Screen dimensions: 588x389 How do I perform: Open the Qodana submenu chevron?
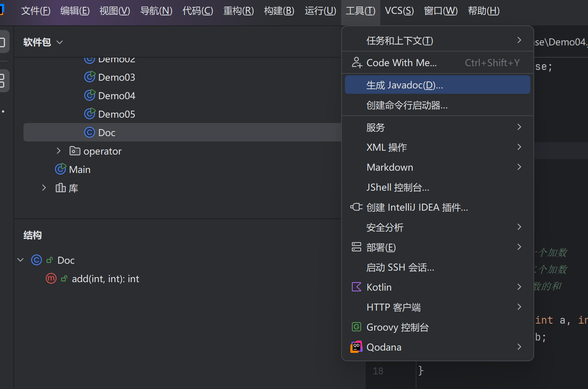coord(519,347)
